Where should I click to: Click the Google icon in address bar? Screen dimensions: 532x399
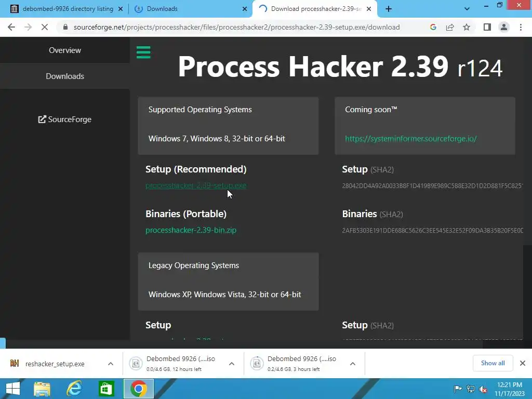[x=433, y=27]
